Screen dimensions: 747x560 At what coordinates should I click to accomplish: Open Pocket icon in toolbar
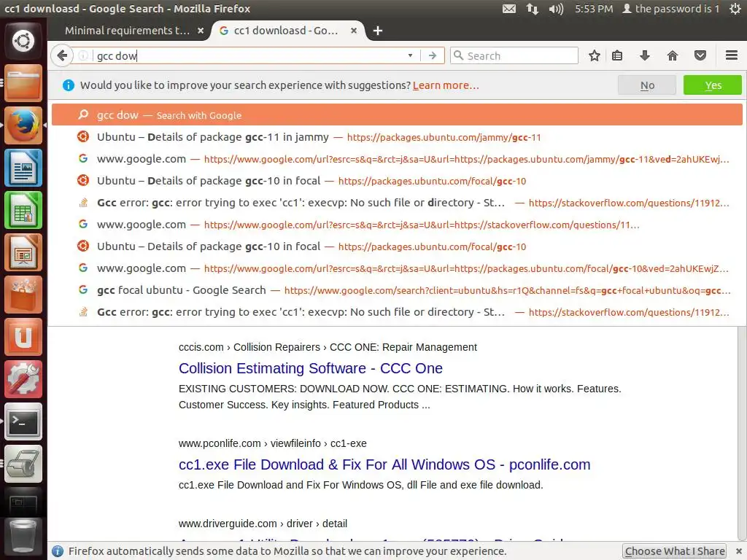[x=700, y=55]
